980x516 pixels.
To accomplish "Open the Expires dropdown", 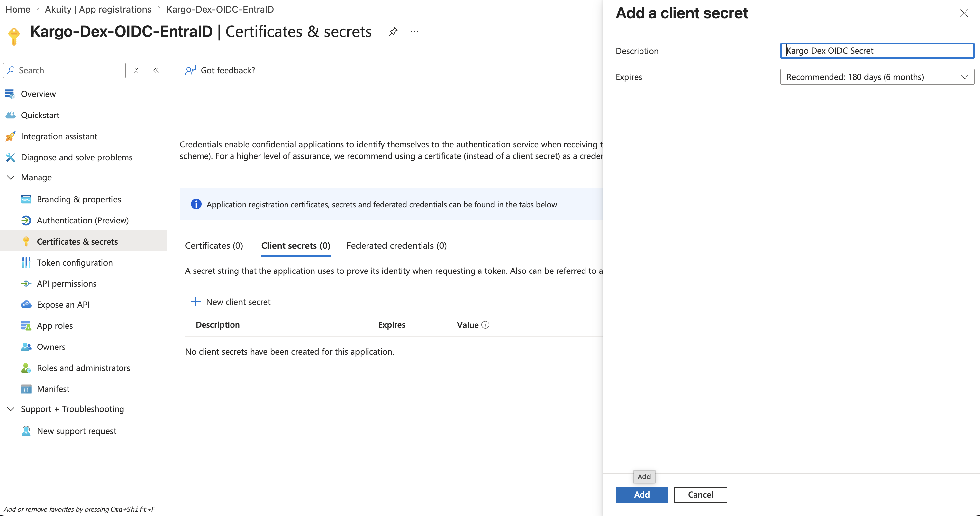I will [877, 77].
